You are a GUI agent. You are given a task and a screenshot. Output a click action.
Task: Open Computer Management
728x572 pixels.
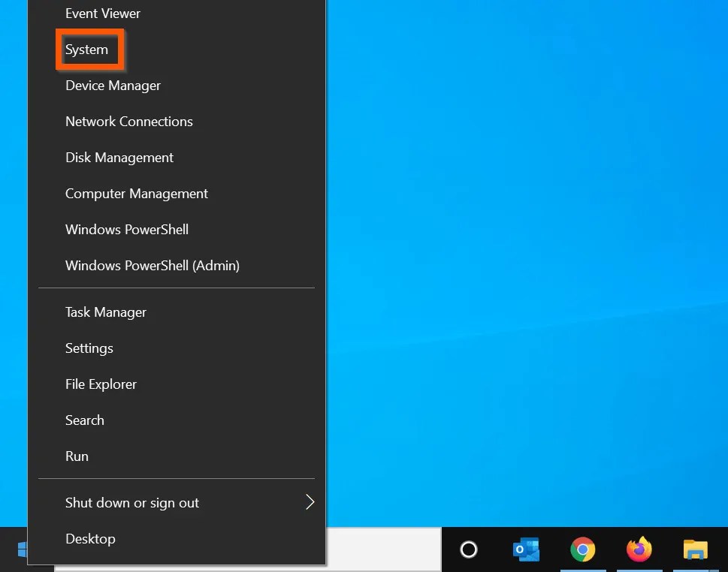136,193
